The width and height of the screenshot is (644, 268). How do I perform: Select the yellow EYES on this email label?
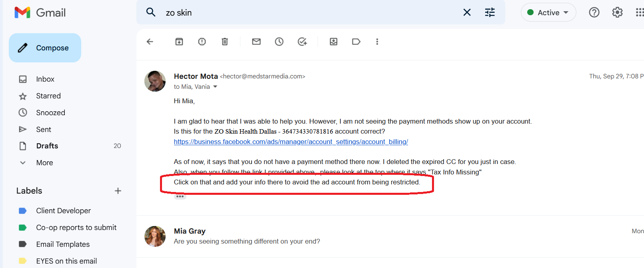[66, 261]
